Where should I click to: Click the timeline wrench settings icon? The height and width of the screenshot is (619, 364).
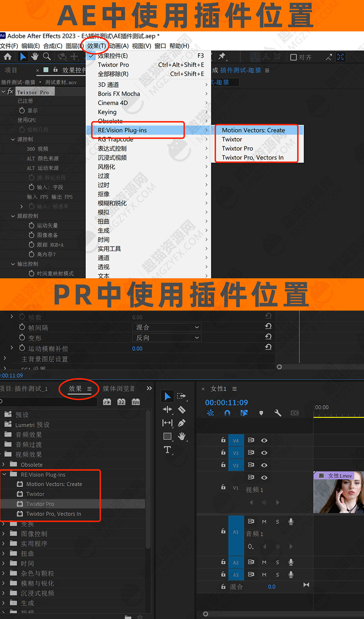pos(278,413)
